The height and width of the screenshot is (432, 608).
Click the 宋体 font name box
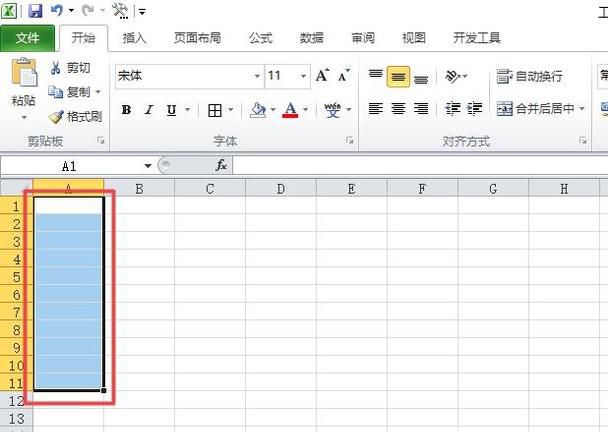pyautogui.click(x=184, y=76)
